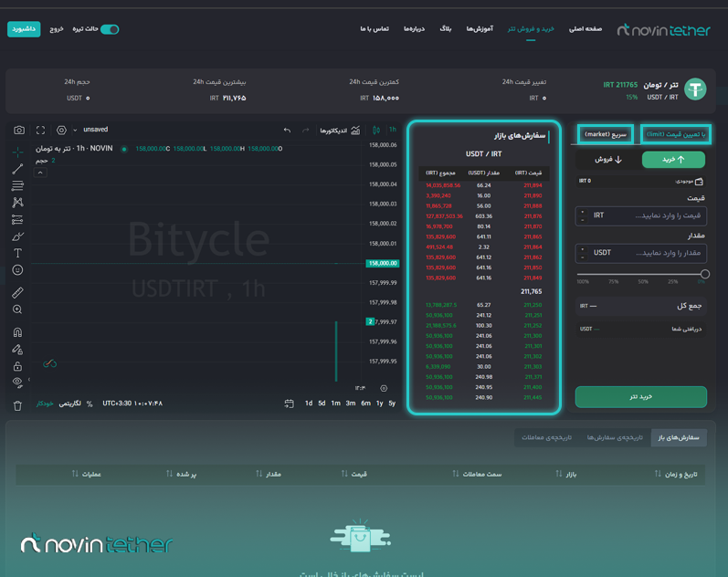Change the 1h chart interval

[x=393, y=130]
